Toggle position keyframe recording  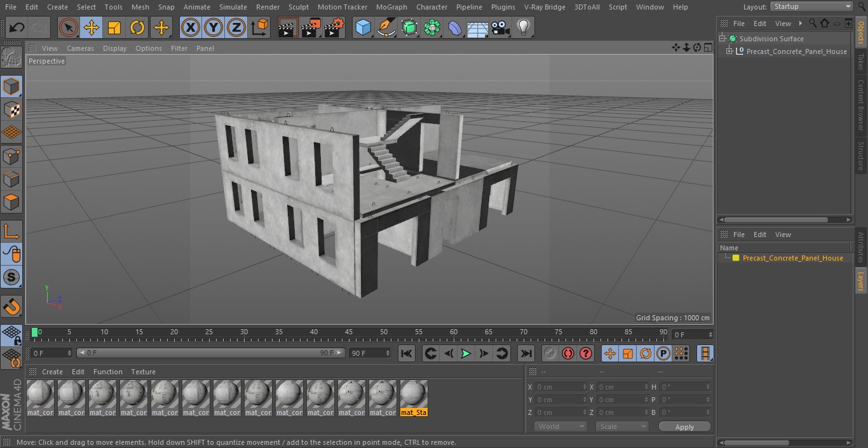point(610,353)
